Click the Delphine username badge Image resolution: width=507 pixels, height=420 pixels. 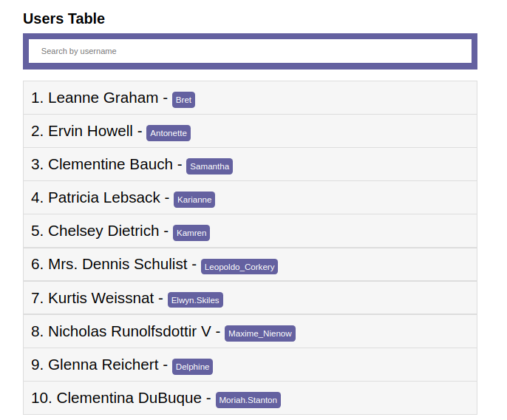pyautogui.click(x=192, y=367)
